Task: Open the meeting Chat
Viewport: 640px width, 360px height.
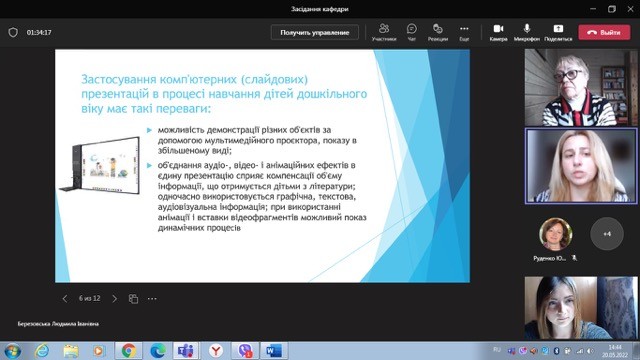Action: coord(411,32)
